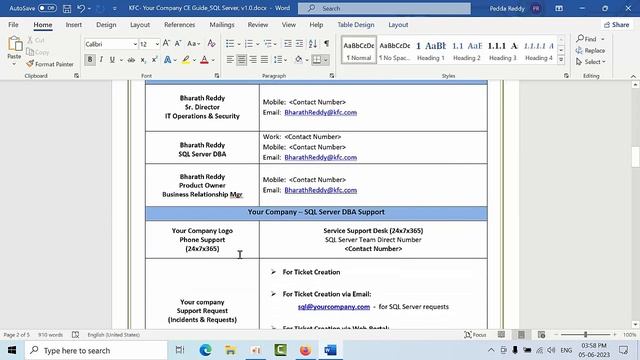
Task: Open the File menu
Action: [13, 25]
